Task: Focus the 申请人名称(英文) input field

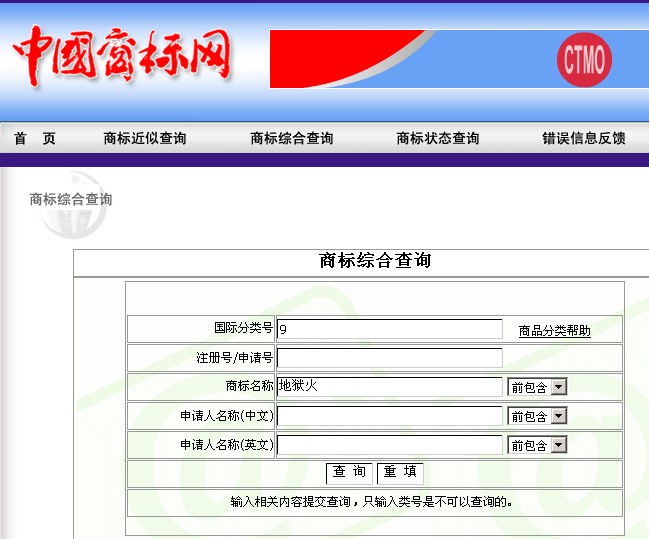Action: tap(389, 445)
